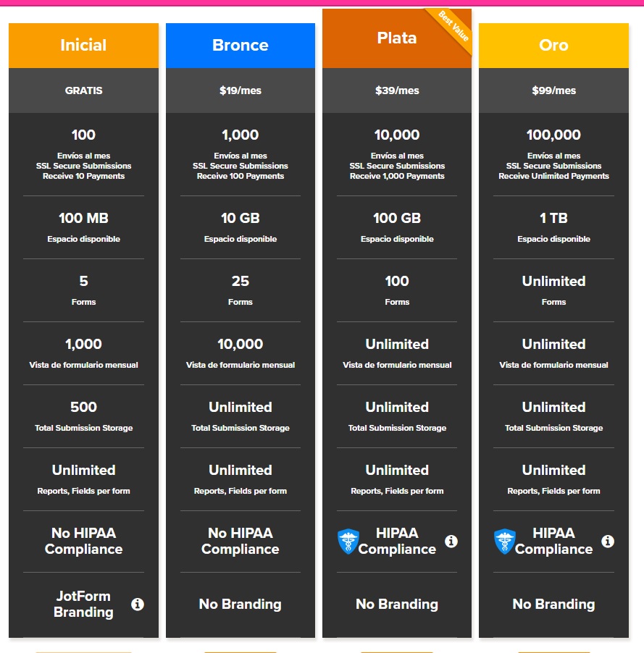The image size is (644, 653).
Task: Select the Inicial plan header
Action: [x=83, y=46]
